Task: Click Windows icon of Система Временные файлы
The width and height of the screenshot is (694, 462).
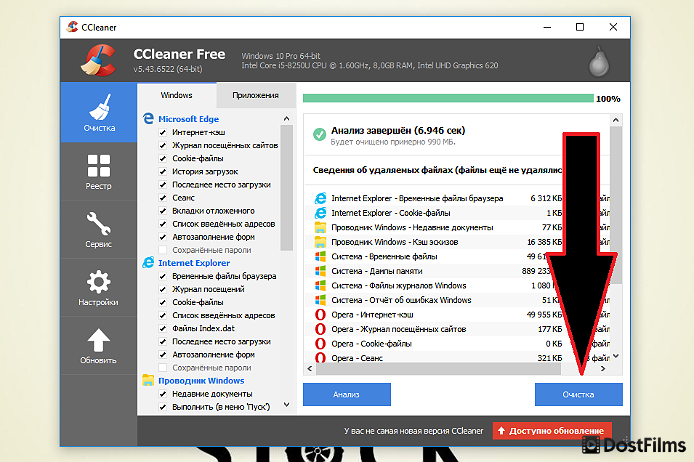Action: click(x=320, y=256)
